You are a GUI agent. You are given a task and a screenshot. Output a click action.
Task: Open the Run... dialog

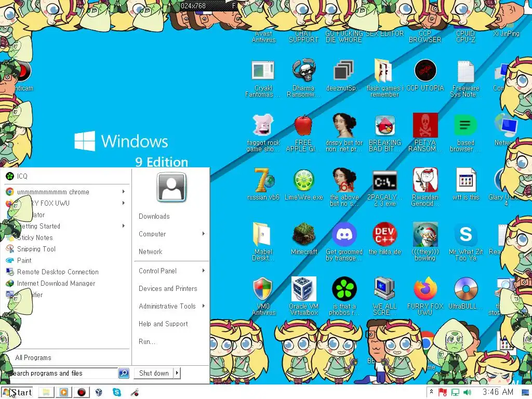pyautogui.click(x=147, y=342)
